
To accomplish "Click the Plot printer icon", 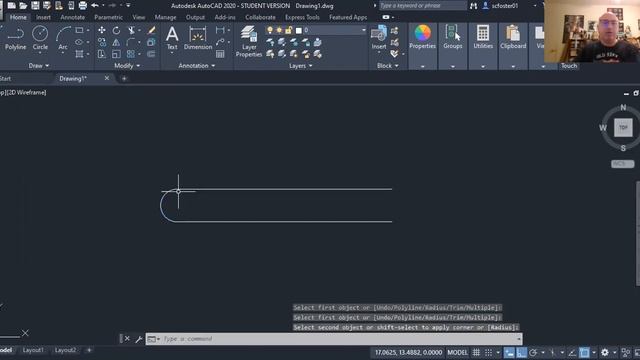I will (83, 6).
